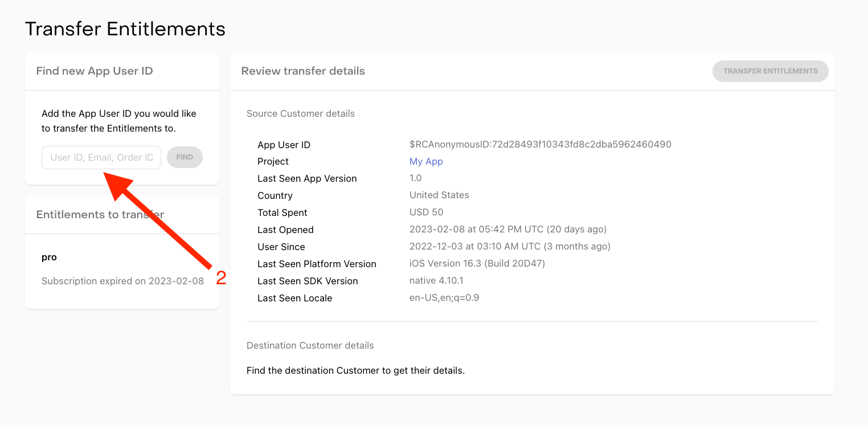The width and height of the screenshot is (868, 425).
Task: Click the native 4.10.1 SDK version value
Action: 436,280
